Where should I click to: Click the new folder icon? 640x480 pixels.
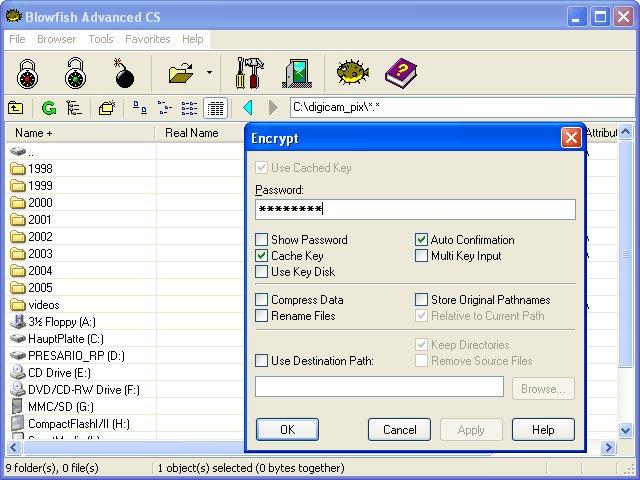pos(107,108)
